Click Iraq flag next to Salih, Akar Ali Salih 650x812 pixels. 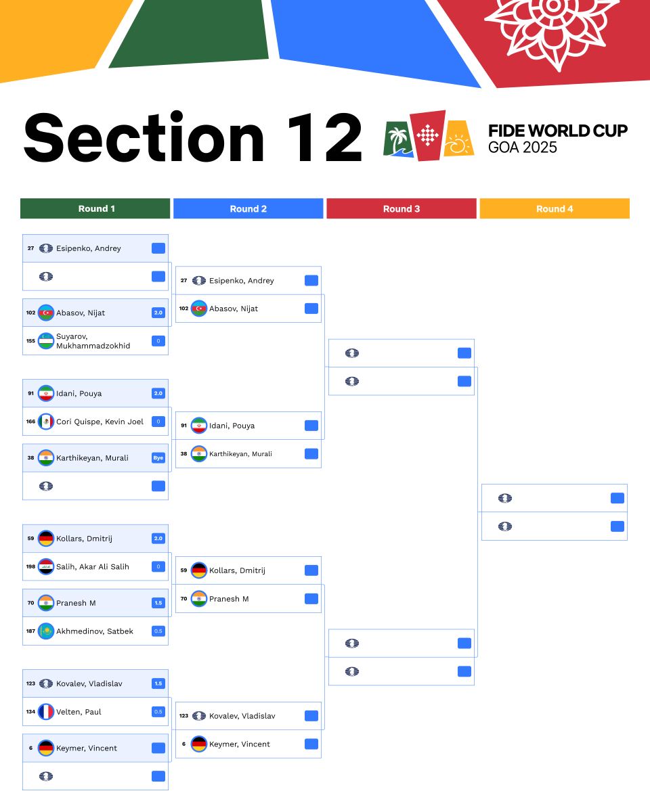click(46, 566)
